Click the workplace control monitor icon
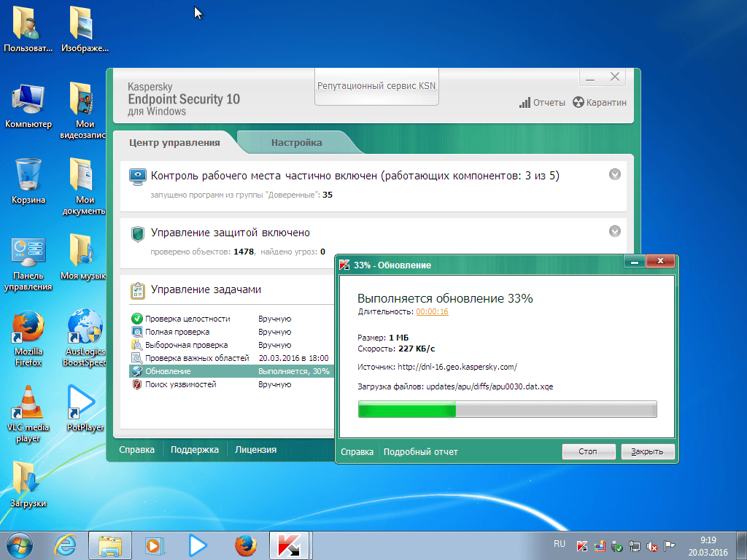The height and width of the screenshot is (560, 747). (138, 176)
